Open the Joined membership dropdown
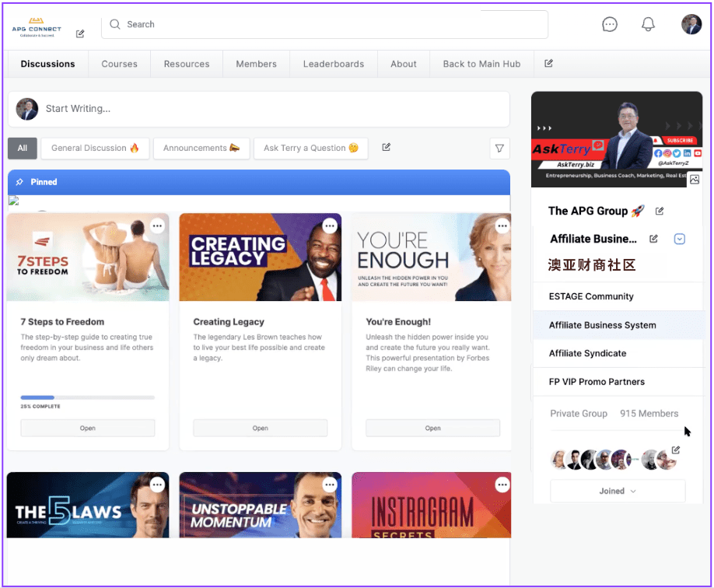 (x=618, y=491)
